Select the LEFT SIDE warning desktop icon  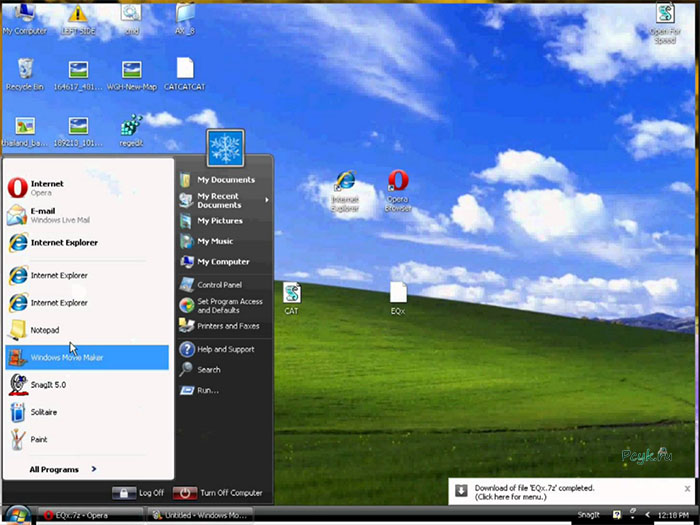pyautogui.click(x=78, y=19)
